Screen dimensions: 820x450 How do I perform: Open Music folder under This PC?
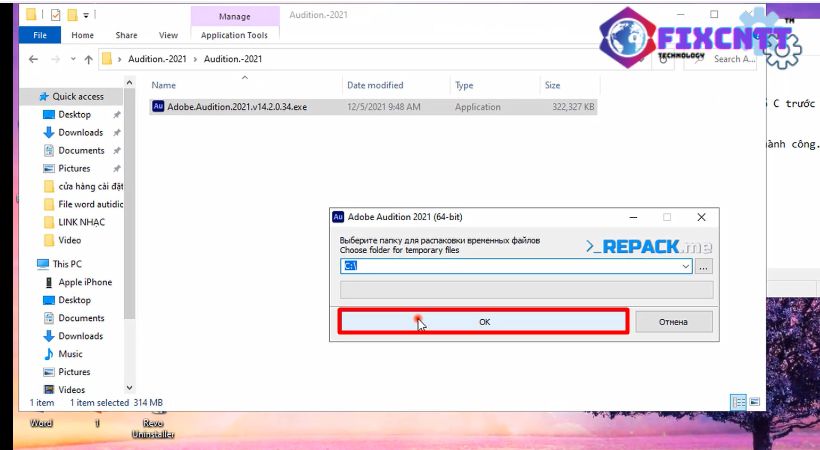pyautogui.click(x=70, y=354)
